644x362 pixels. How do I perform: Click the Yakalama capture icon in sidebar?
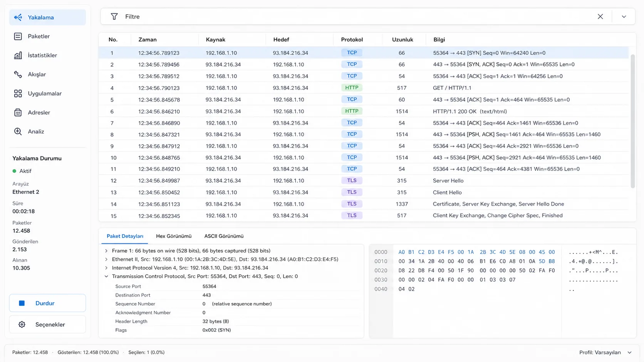click(x=18, y=17)
